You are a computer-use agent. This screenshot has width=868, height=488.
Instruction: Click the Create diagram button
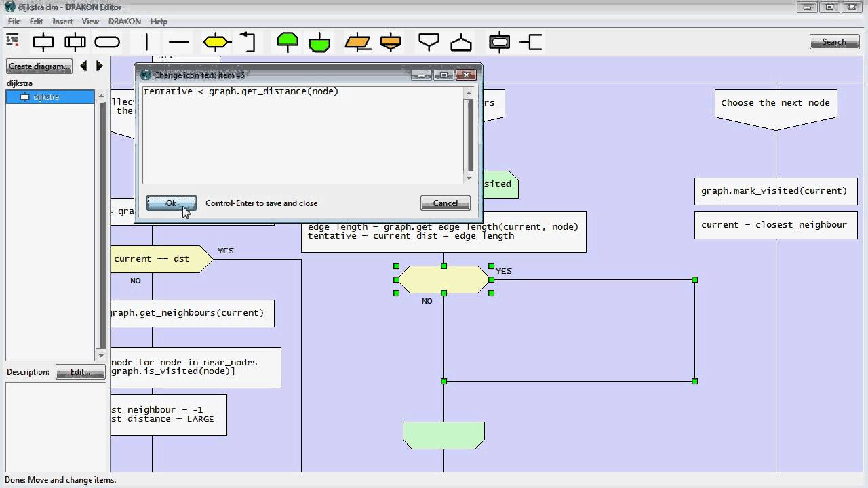39,66
